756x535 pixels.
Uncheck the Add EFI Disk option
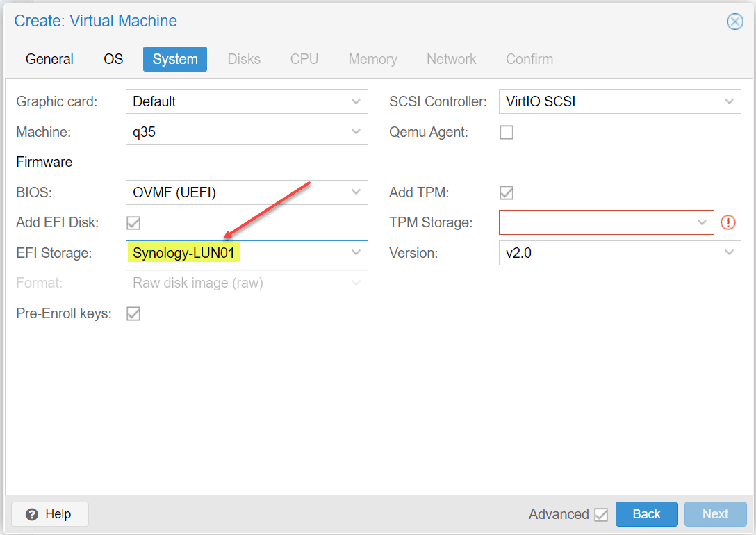(x=133, y=223)
